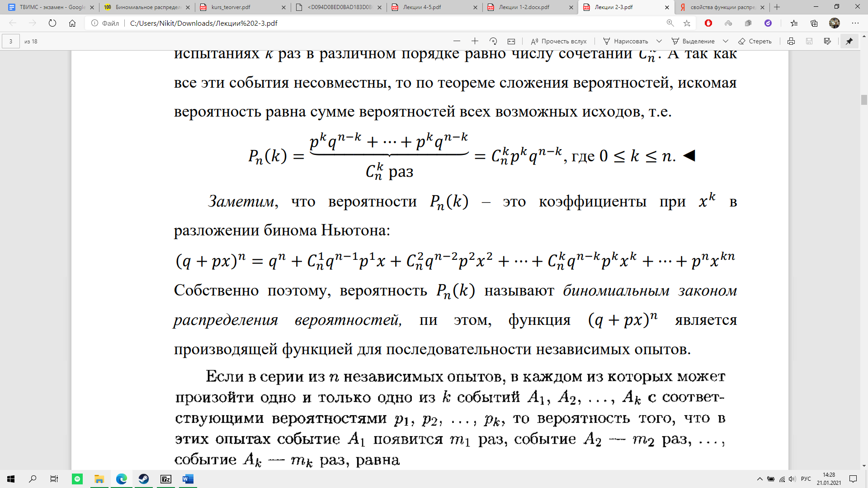Open the grey cloud-link extension icon

coord(728,23)
